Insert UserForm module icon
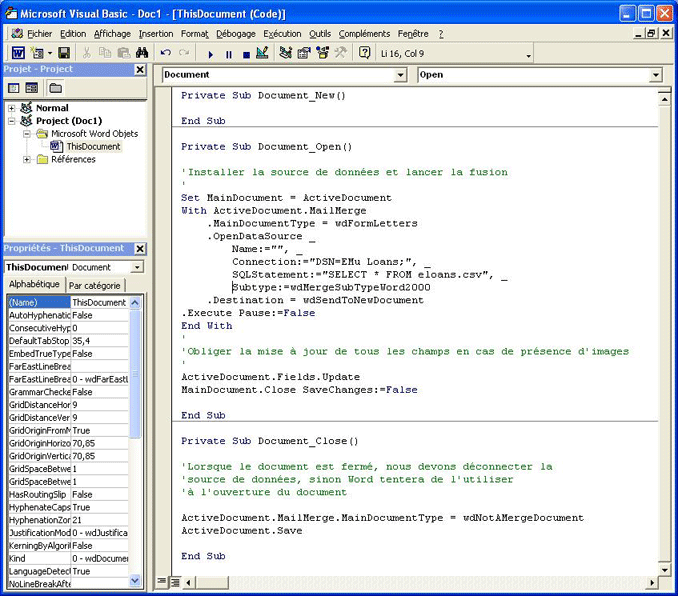 point(38,53)
